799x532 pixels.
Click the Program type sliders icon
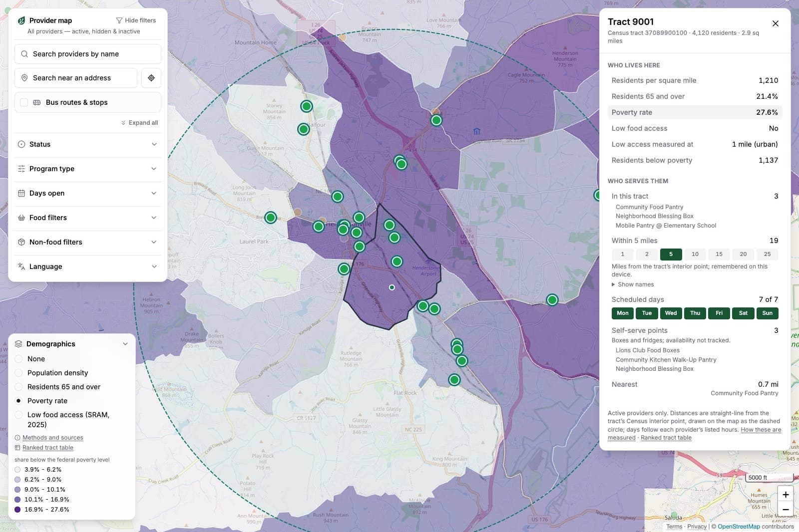coord(21,169)
